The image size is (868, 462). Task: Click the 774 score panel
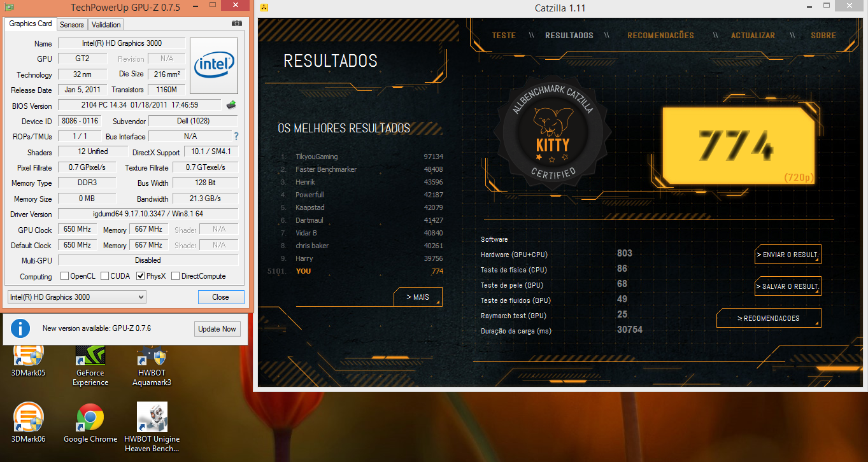coord(739,145)
